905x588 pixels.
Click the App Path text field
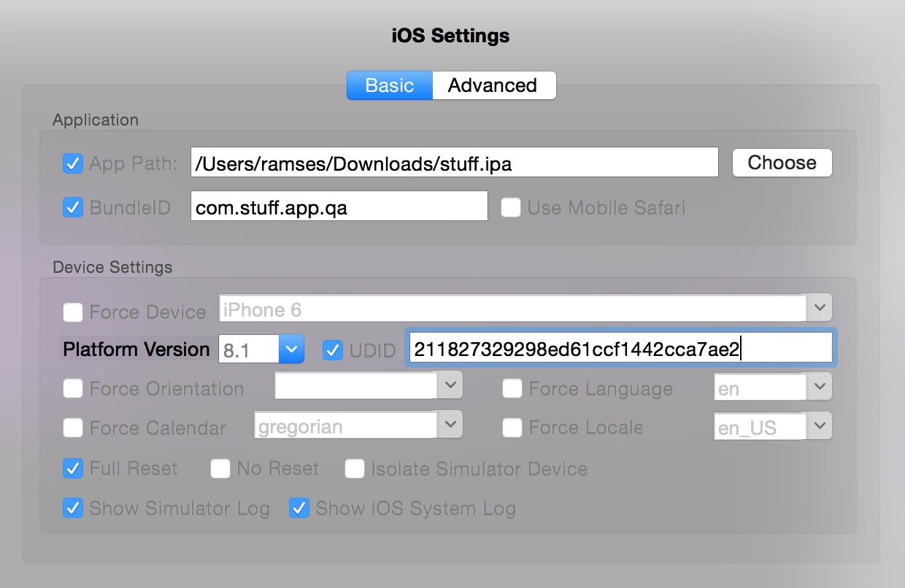(455, 163)
